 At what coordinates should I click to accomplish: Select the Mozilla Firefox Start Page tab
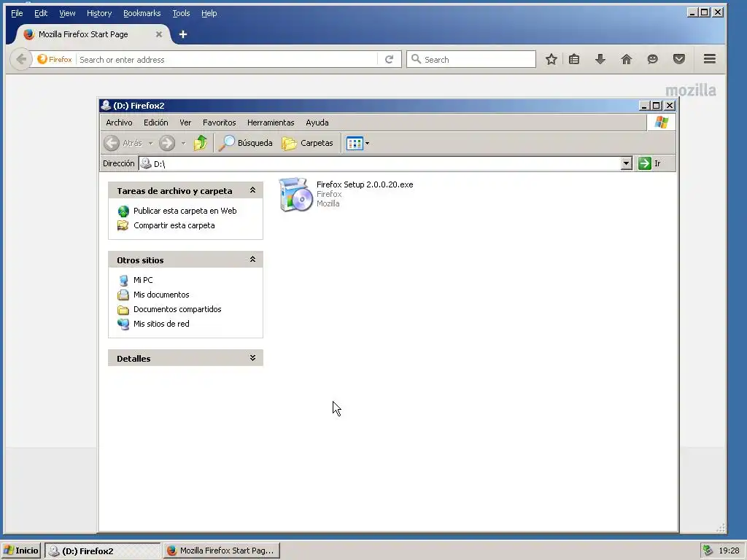click(x=93, y=34)
